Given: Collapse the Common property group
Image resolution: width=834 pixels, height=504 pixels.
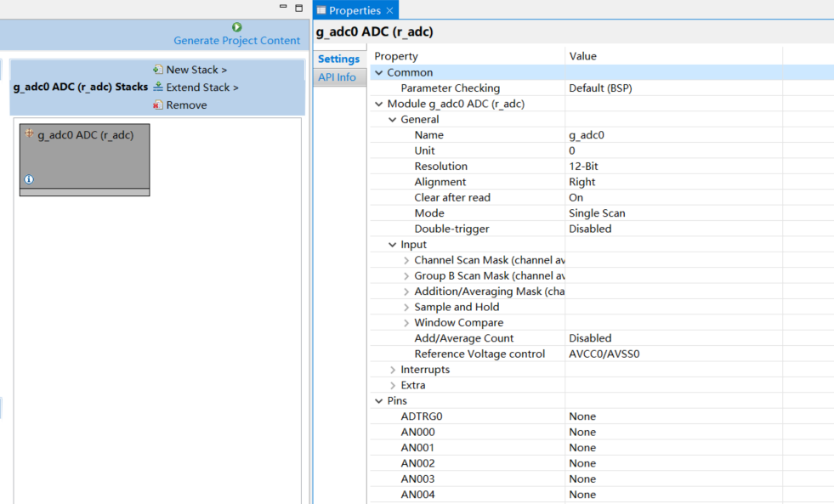Looking at the screenshot, I should tap(379, 73).
